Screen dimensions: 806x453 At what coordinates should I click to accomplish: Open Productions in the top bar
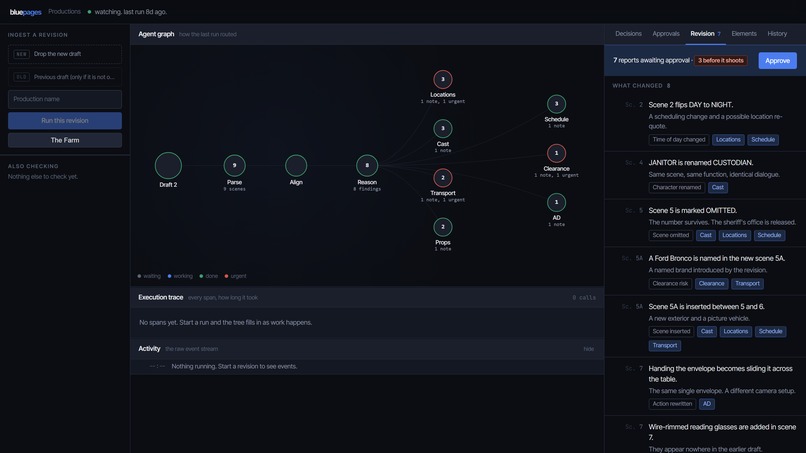(64, 11)
